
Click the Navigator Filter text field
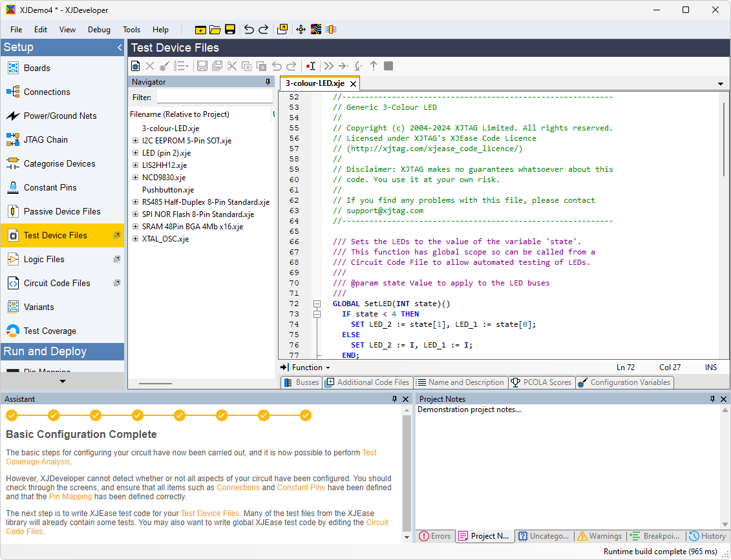click(x=214, y=97)
